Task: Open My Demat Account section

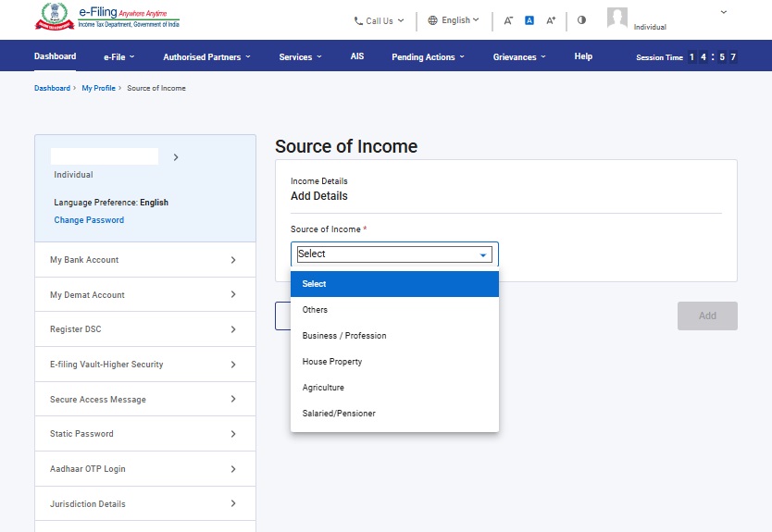Action: [145, 294]
